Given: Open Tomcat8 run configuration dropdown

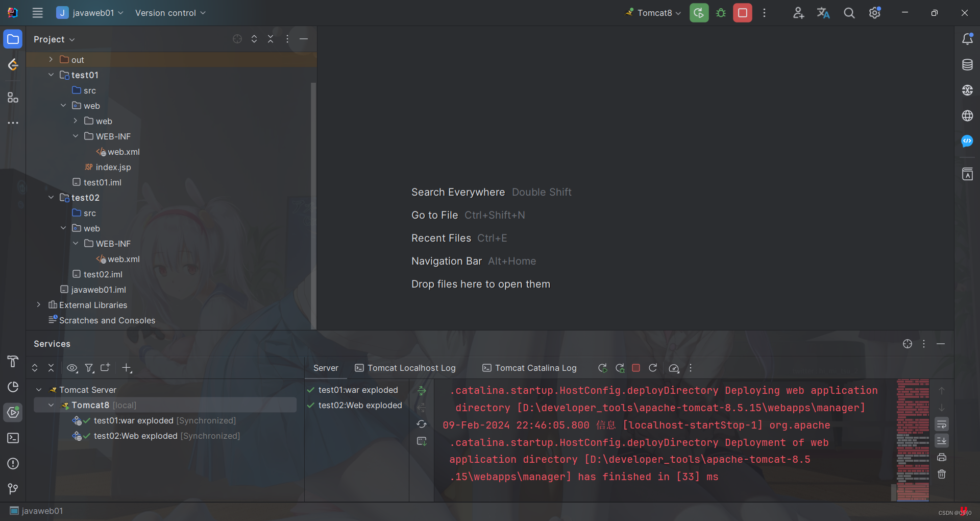Looking at the screenshot, I should click(653, 13).
